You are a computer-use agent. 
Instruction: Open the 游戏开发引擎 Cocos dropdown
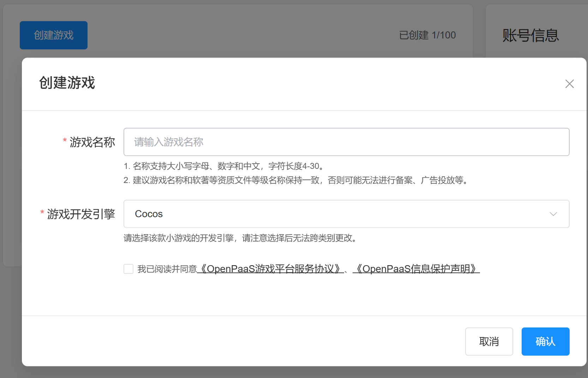pyautogui.click(x=346, y=214)
